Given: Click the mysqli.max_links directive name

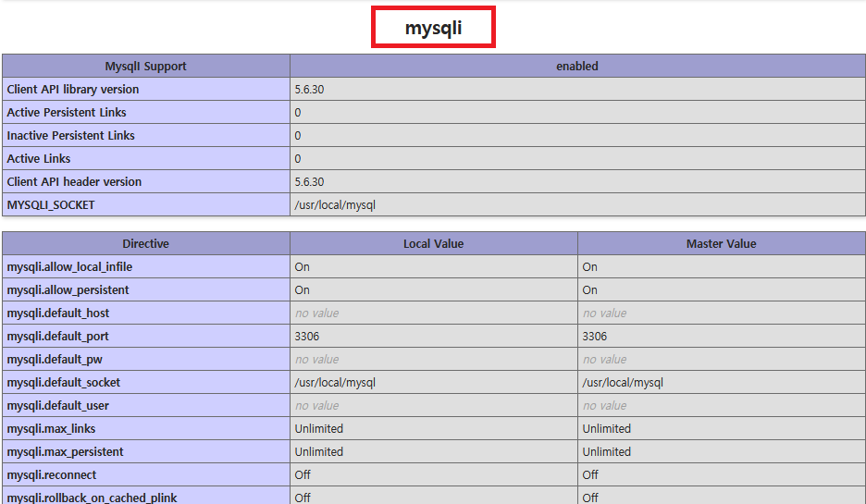Looking at the screenshot, I should [51, 429].
